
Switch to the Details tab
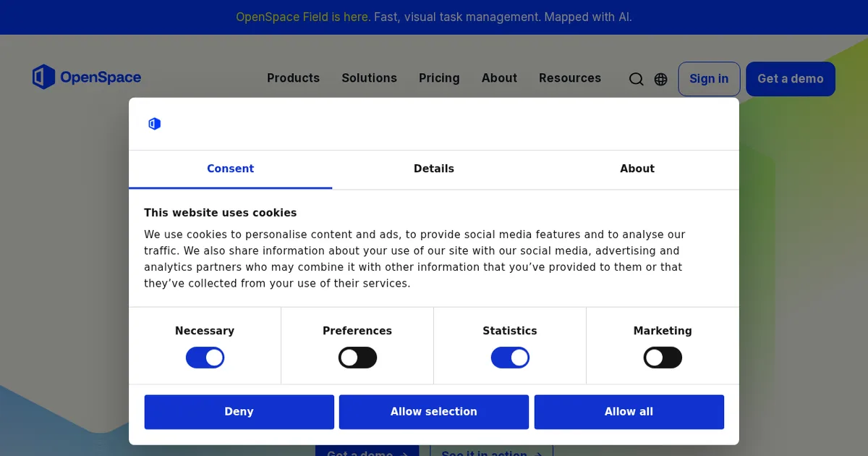[x=434, y=169]
